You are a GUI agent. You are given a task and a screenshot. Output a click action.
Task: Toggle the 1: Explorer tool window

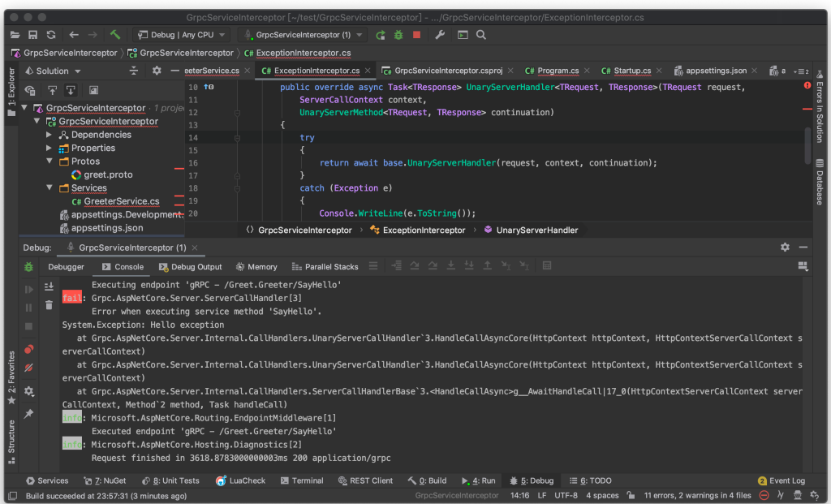pyautogui.click(x=11, y=92)
